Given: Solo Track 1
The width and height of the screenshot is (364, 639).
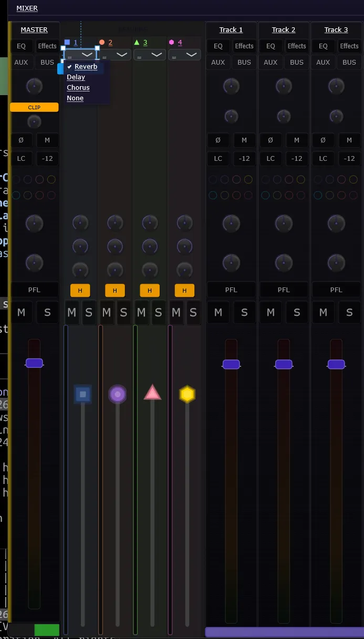Looking at the screenshot, I should 244,313.
